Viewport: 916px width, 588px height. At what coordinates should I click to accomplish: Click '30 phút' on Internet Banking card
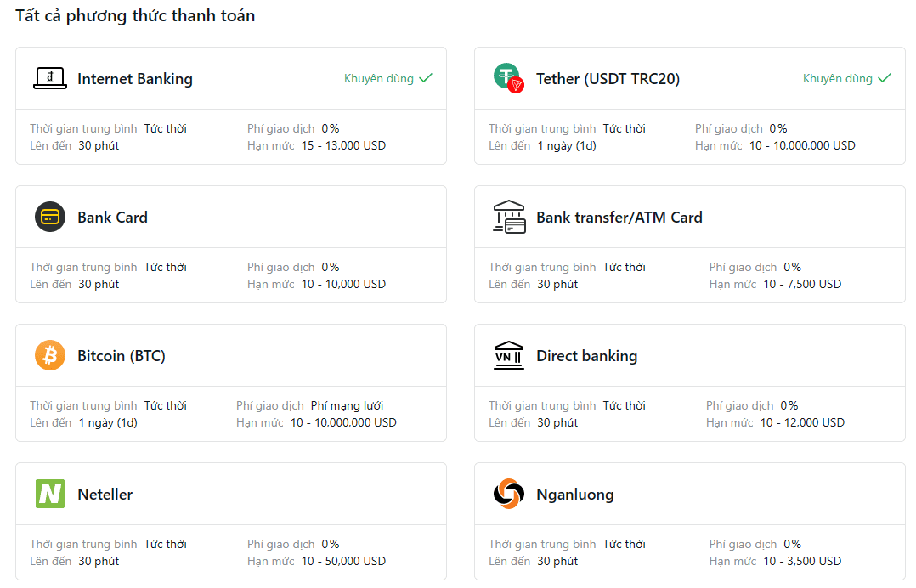pyautogui.click(x=99, y=145)
